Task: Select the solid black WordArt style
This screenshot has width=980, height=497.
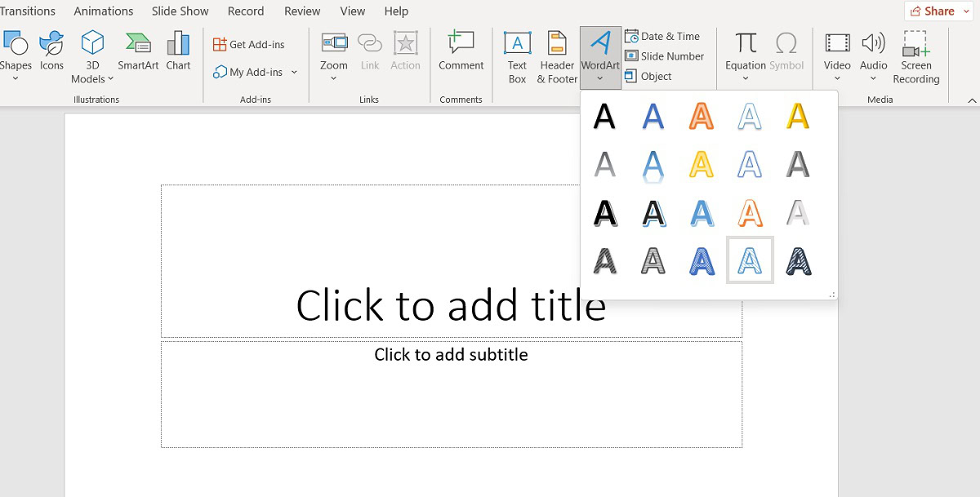Action: click(x=604, y=116)
